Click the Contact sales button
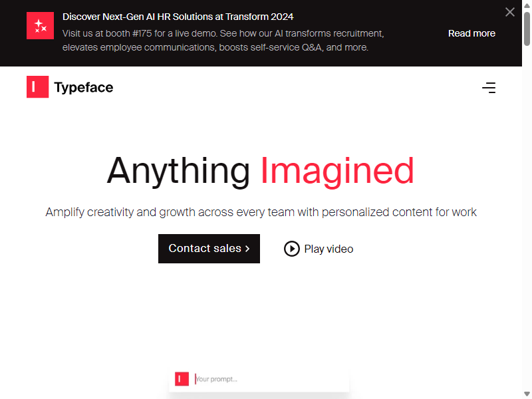 pyautogui.click(x=209, y=248)
